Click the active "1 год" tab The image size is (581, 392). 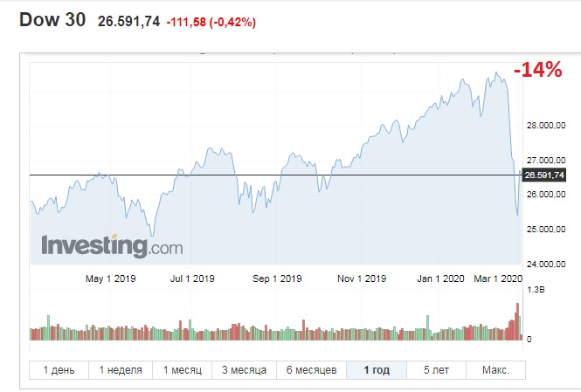click(x=377, y=370)
